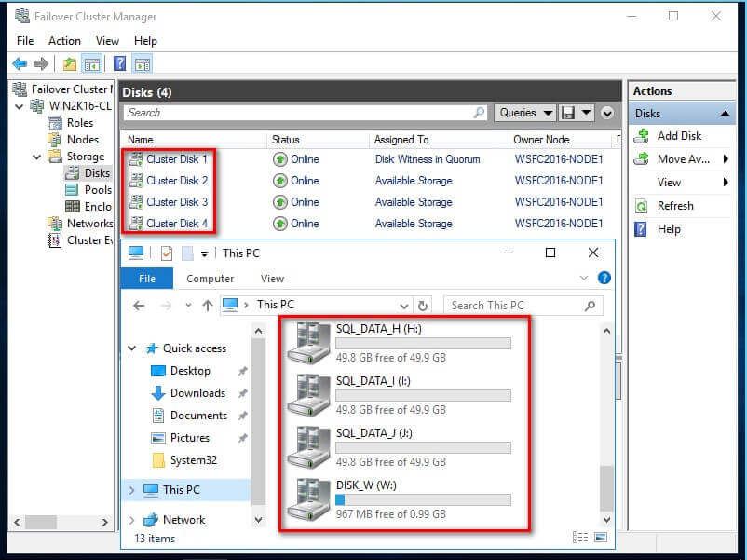Viewport: 747px width, 560px height.
Task: Open the Action menu
Action: [x=64, y=41]
